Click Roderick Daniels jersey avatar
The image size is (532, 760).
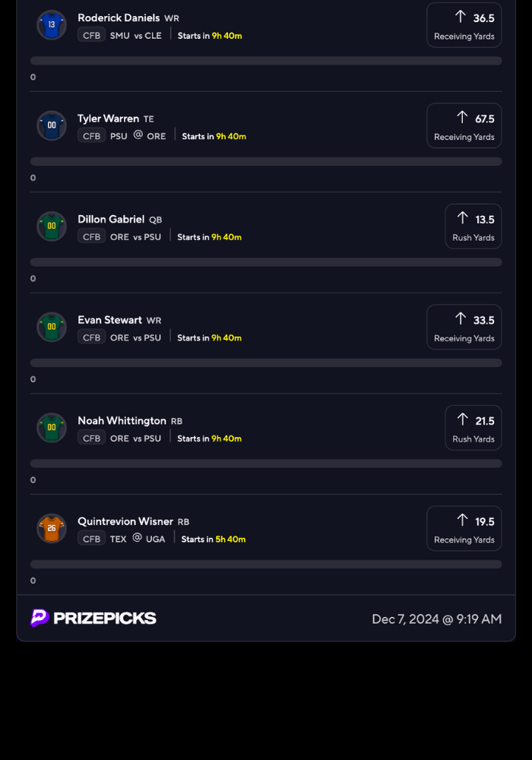coord(52,24)
